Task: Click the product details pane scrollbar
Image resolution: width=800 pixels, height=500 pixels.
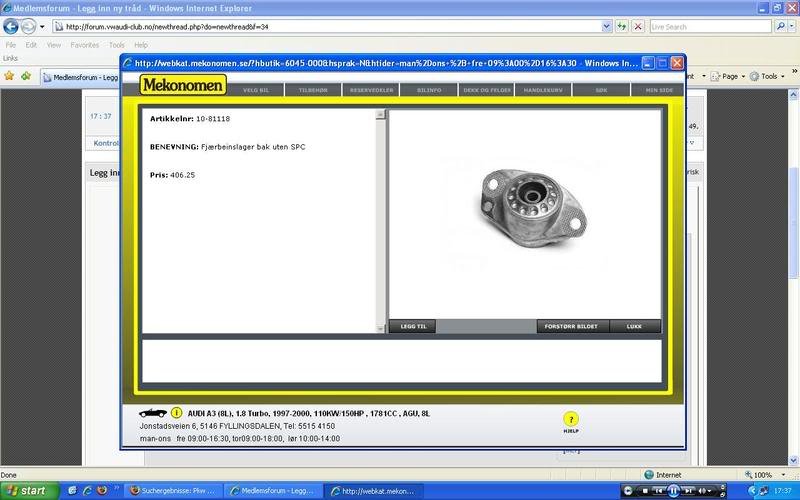Action: 380,220
